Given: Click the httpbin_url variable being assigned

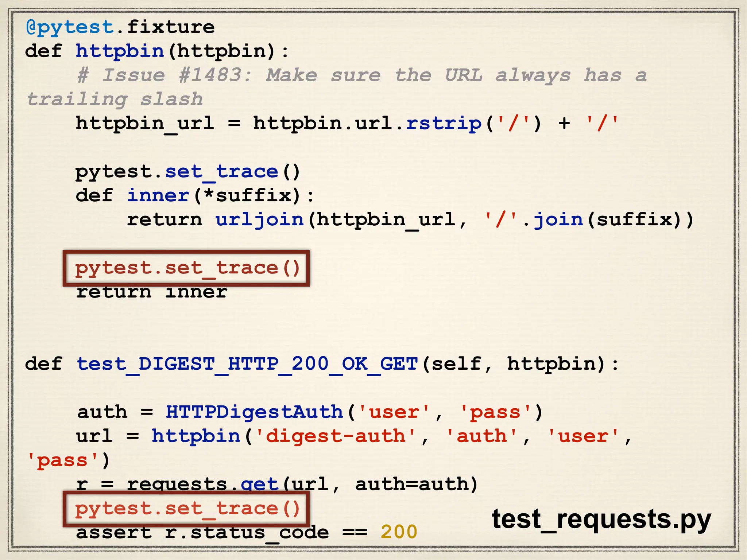Looking at the screenshot, I should pyautogui.click(x=144, y=123).
